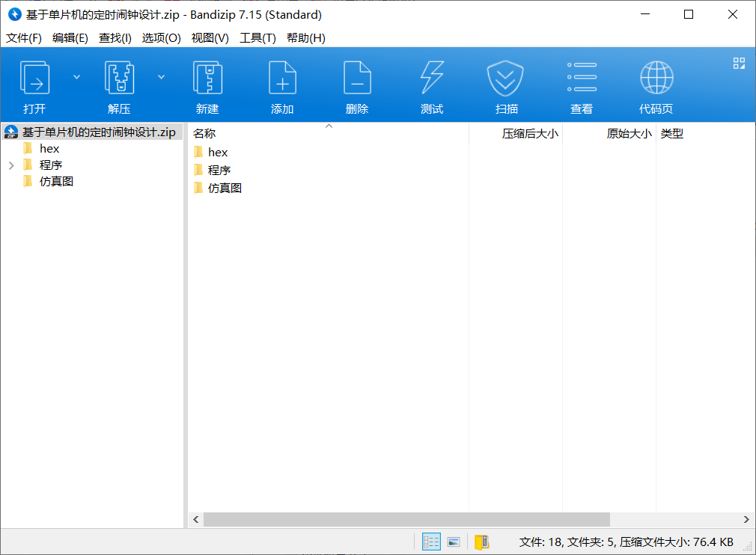Click the horizontal scrollbar thumb
The width and height of the screenshot is (756, 555).
click(x=406, y=519)
